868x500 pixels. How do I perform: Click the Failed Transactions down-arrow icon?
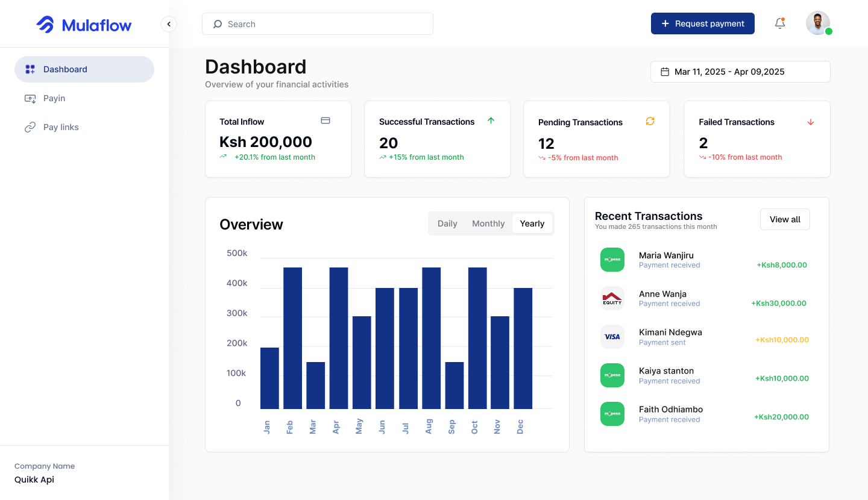tap(811, 121)
